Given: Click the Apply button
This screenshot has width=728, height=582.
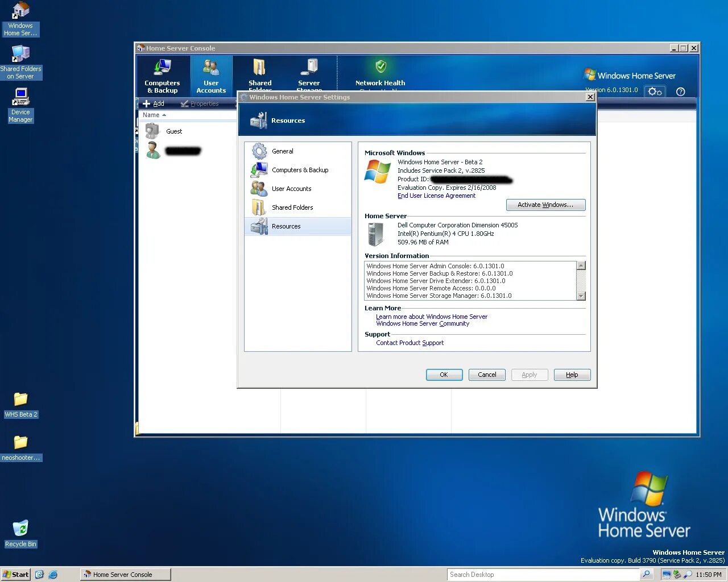Looking at the screenshot, I should [x=530, y=375].
